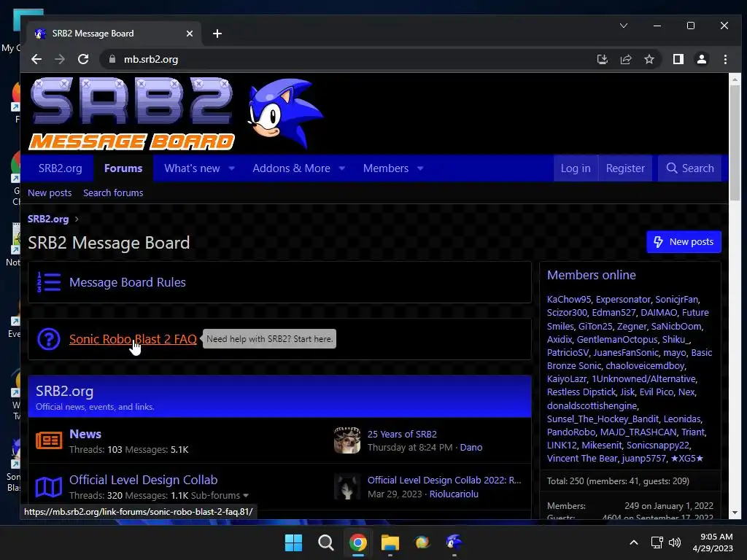Click the page vertical scrollbar thumb

[x=735, y=143]
